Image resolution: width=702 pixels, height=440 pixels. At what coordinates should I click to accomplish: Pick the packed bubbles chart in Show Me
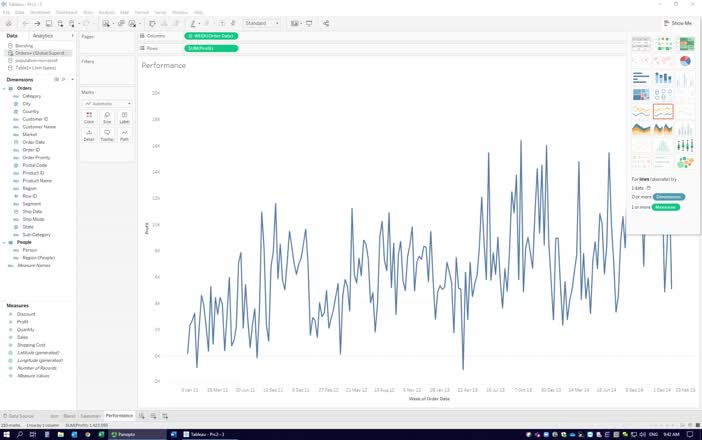coord(686,162)
